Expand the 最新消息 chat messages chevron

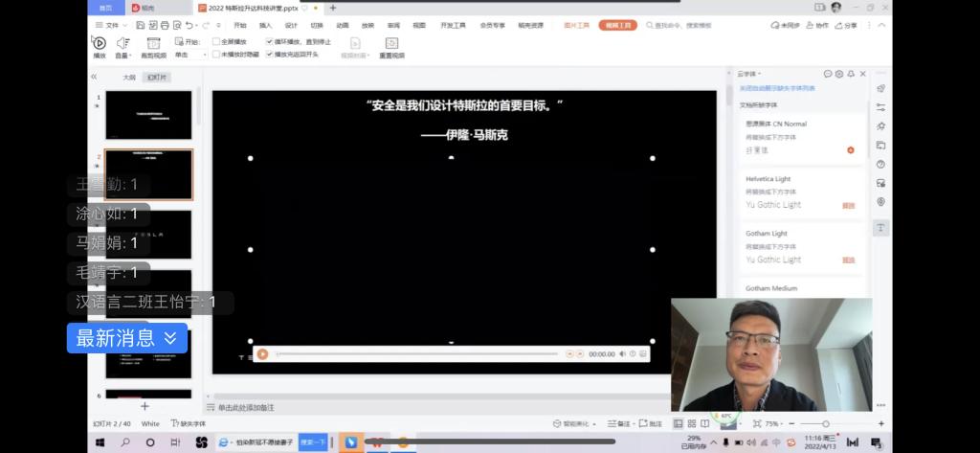pyautogui.click(x=170, y=338)
